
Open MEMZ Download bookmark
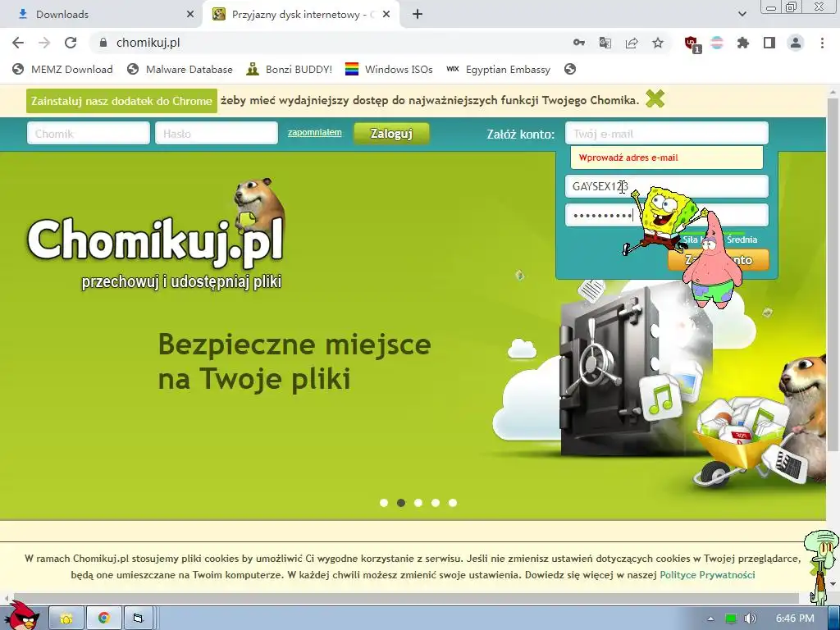pos(62,69)
